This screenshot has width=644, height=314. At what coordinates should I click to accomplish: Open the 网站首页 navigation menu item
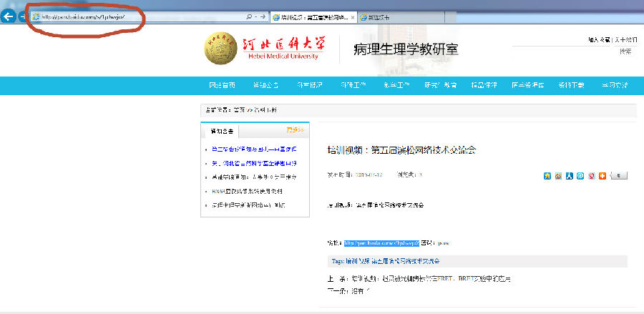221,85
